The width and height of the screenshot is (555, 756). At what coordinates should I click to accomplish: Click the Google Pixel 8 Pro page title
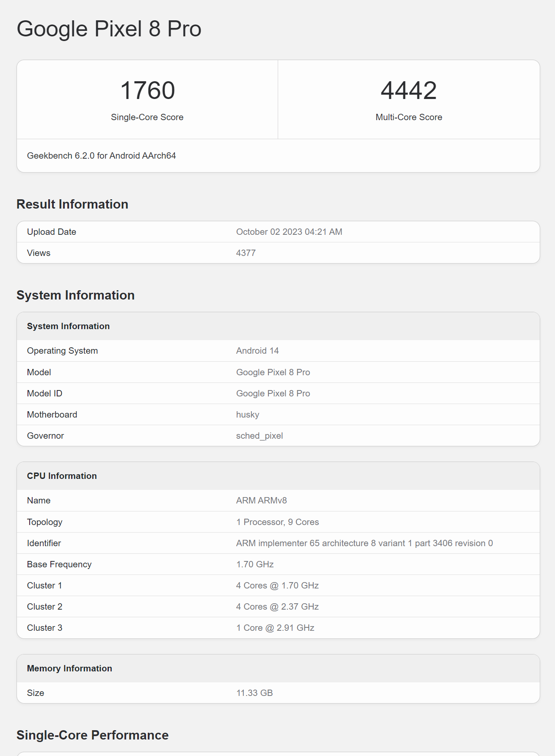pos(109,29)
